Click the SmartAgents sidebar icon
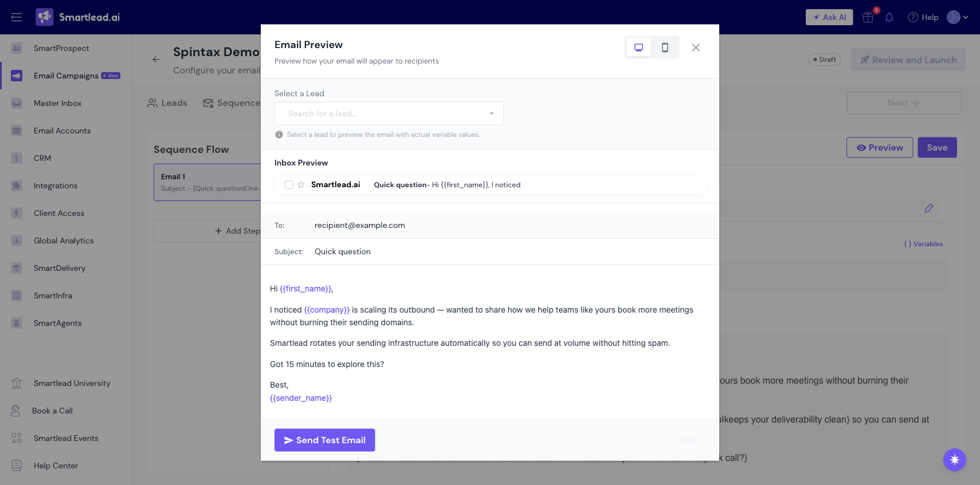The width and height of the screenshot is (980, 485). point(17,323)
